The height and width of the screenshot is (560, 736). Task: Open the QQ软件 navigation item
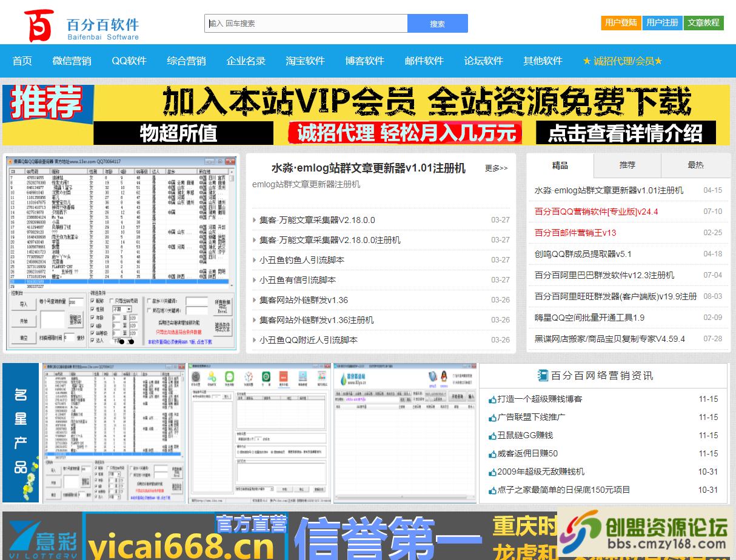click(x=129, y=61)
